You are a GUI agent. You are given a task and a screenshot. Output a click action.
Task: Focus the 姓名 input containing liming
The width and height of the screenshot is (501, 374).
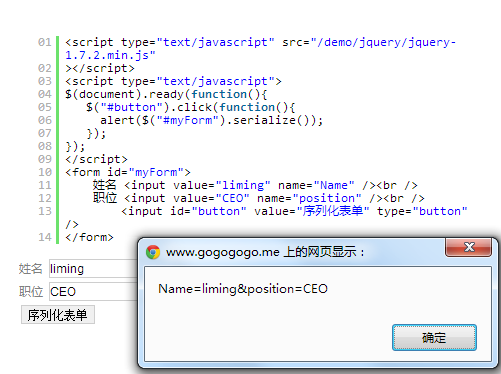click(93, 269)
